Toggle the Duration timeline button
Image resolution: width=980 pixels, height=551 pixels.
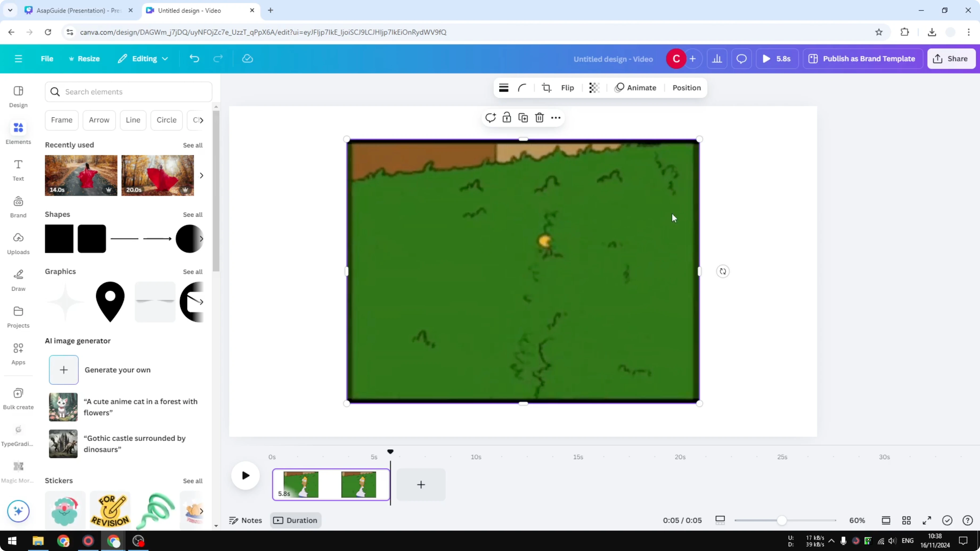coord(296,520)
